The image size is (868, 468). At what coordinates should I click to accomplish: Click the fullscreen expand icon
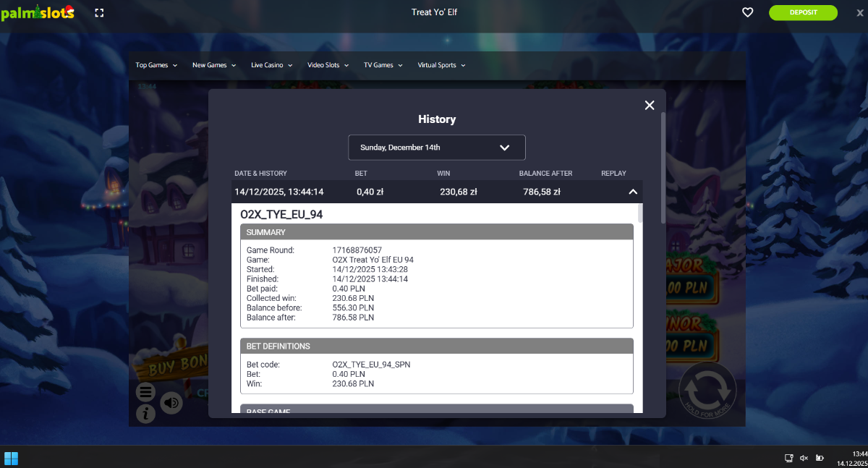click(99, 12)
